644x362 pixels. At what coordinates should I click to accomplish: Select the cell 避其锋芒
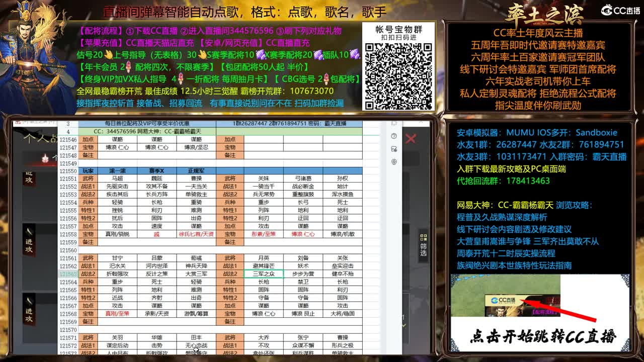(x=263, y=266)
